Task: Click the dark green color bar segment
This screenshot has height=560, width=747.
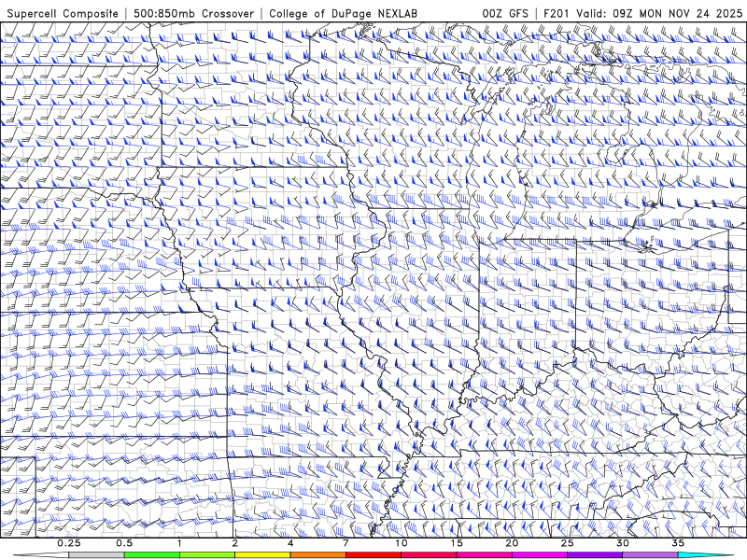Action: [x=152, y=555]
